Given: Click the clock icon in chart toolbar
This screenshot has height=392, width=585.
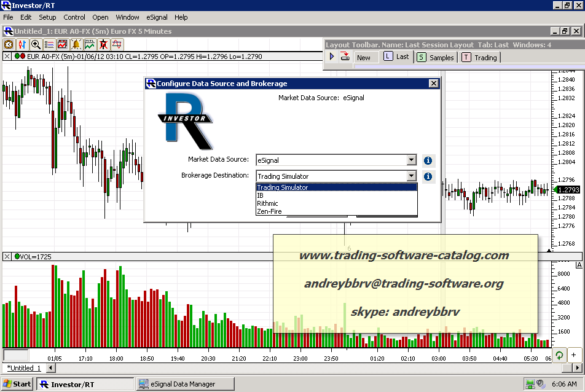Looking at the screenshot, I should (9, 44).
